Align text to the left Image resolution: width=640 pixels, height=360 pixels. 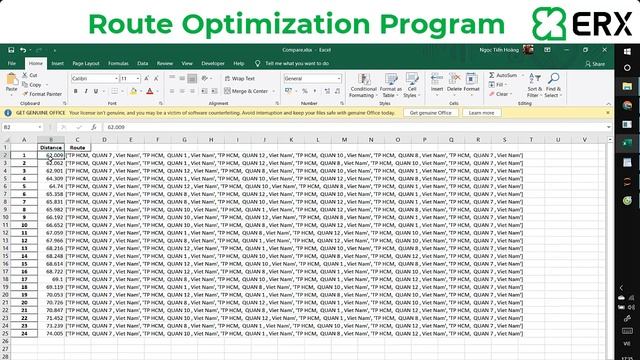(x=172, y=91)
